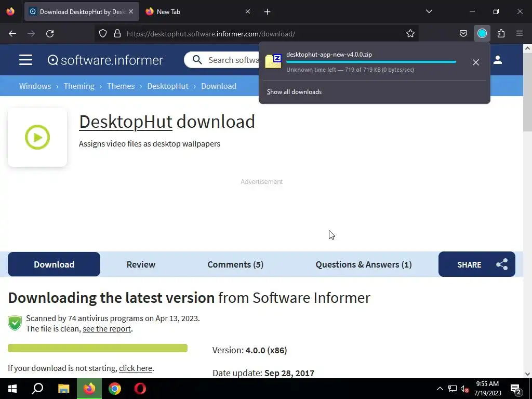
Task: Open the muted volume tray icon
Action: pyautogui.click(x=464, y=389)
